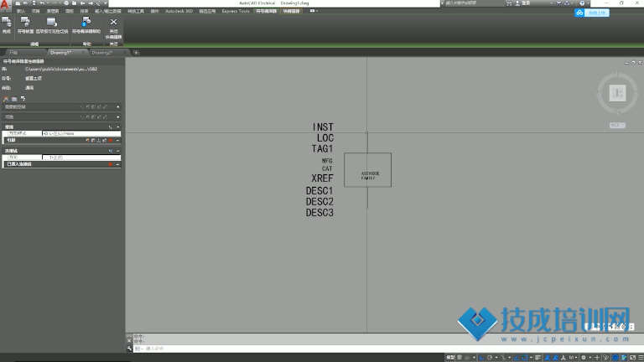644x362 pixels.
Task: Click the Help question mark icon
Action: click(582, 3)
